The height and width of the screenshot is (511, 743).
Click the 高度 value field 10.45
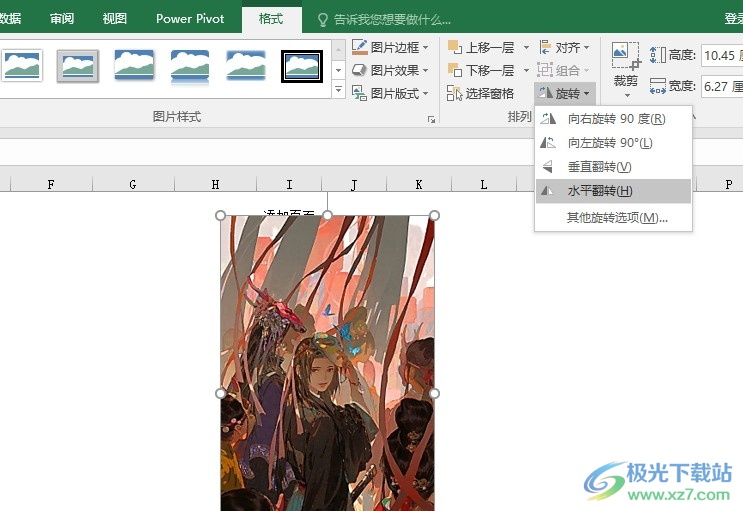pyautogui.click(x=722, y=55)
